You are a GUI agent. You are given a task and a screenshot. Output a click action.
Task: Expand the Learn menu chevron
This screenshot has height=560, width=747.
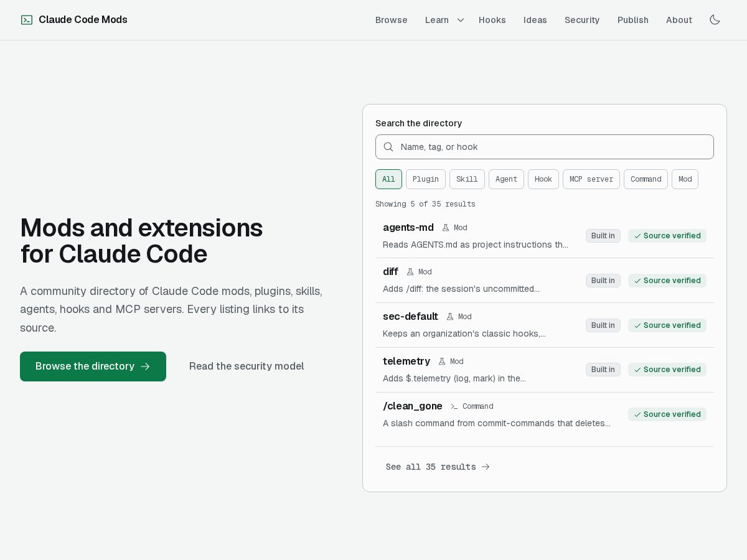[x=461, y=20]
